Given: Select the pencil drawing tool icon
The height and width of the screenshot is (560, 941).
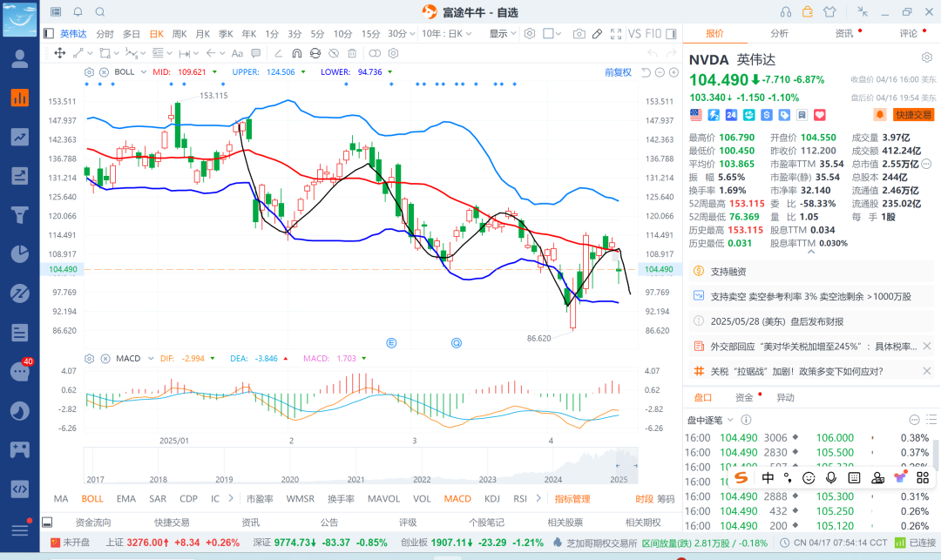Looking at the screenshot, I should 598,34.
